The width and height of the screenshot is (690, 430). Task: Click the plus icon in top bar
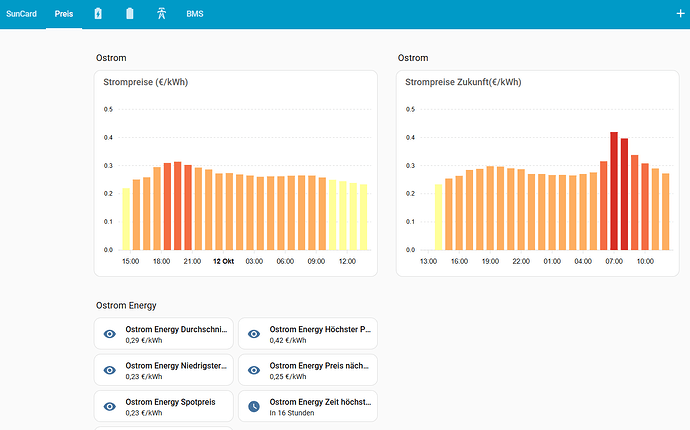pyautogui.click(x=682, y=14)
